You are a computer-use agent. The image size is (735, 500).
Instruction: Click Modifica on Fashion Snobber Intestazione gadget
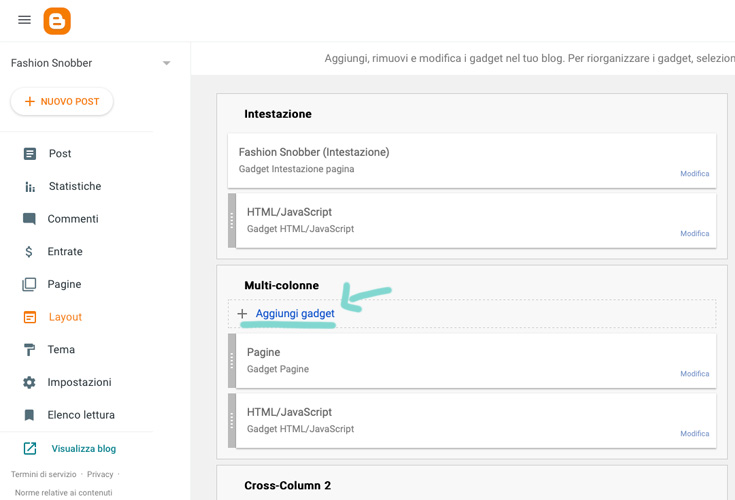(x=695, y=173)
